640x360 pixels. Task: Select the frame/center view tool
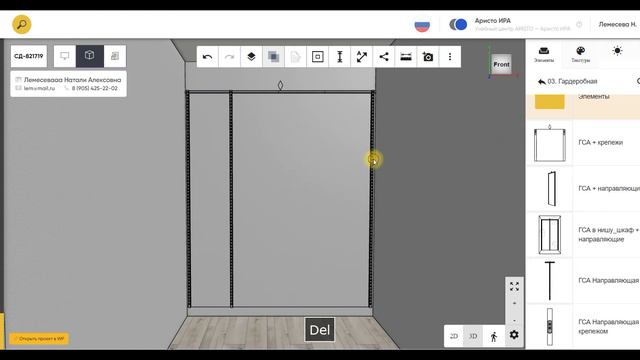(318, 57)
